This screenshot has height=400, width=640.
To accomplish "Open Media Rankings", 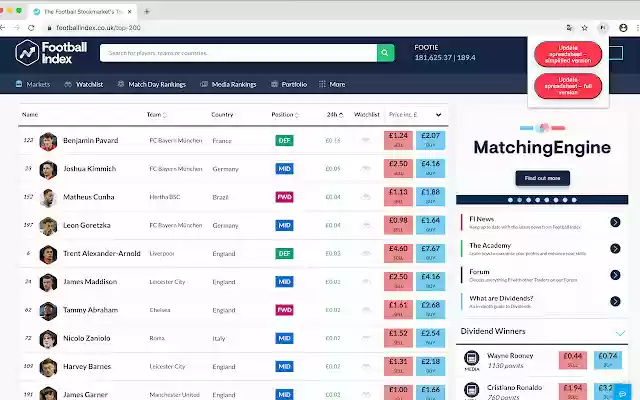I will (x=228, y=84).
